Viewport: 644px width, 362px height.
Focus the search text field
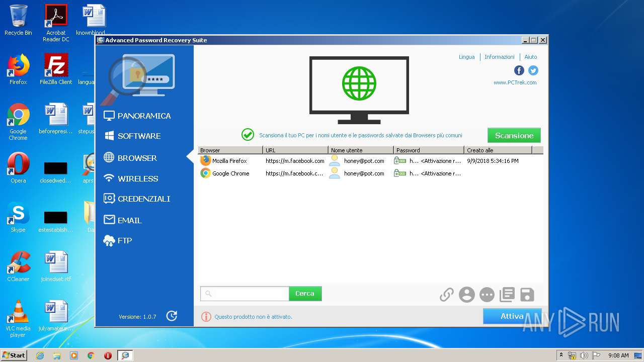click(245, 294)
